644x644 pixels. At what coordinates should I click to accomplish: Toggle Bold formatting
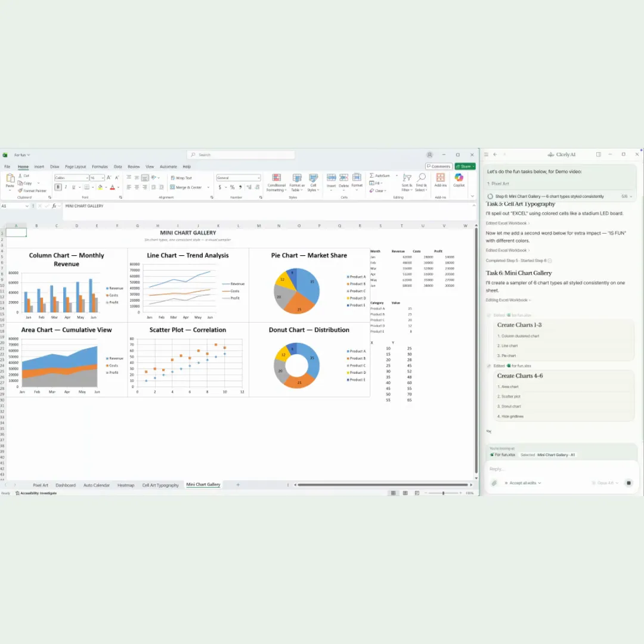pos(58,187)
